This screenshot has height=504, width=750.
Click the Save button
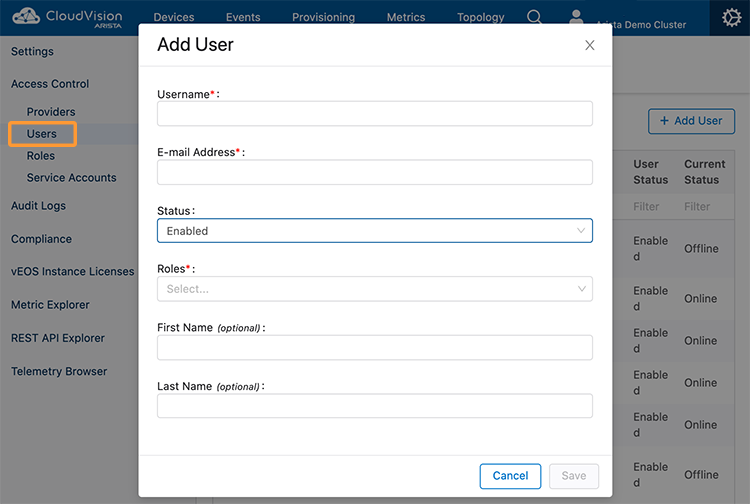tap(574, 476)
